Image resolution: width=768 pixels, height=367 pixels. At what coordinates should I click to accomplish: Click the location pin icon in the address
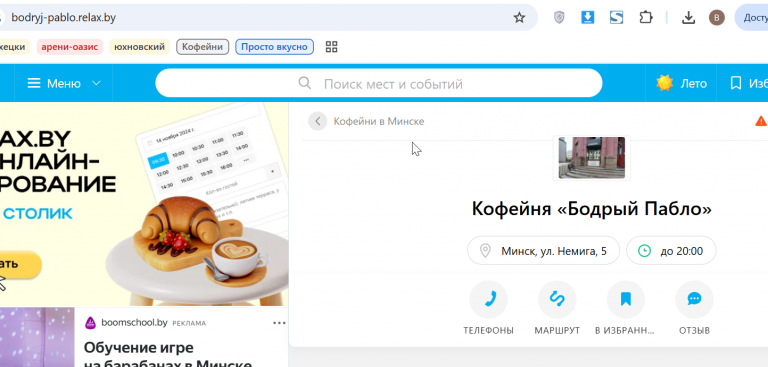pyautogui.click(x=485, y=251)
